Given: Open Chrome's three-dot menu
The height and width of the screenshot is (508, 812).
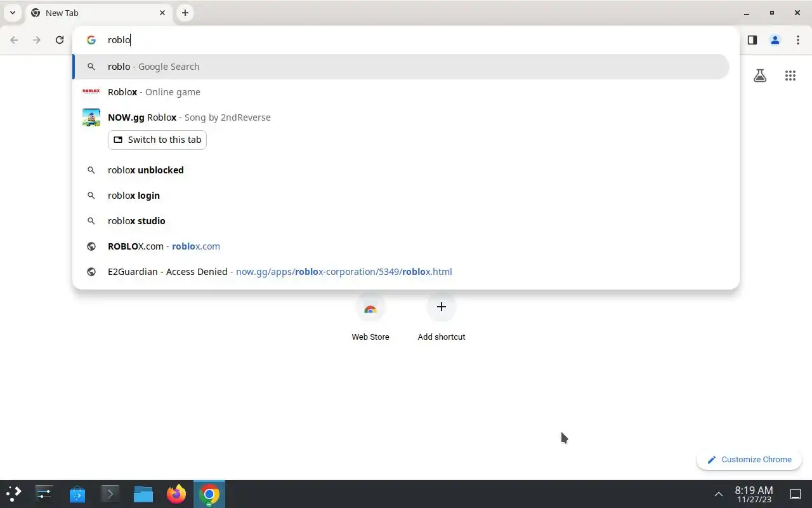Looking at the screenshot, I should tap(798, 40).
